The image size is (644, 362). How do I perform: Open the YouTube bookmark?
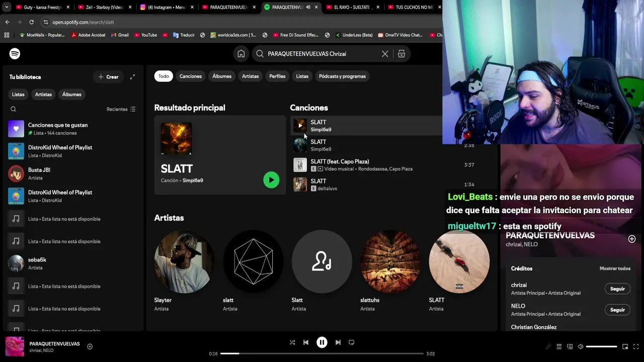(145, 35)
